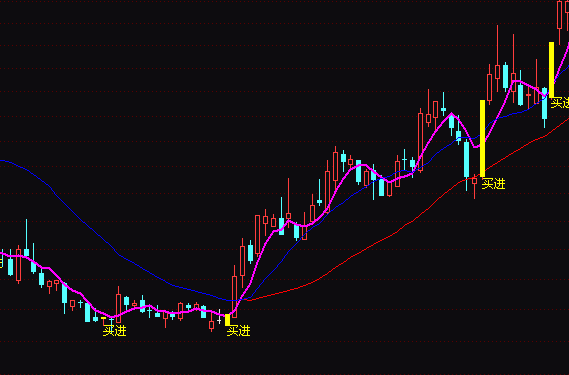
Task: Click the small yellow marker at the chart bottom
Action: pyautogui.click(x=228, y=319)
